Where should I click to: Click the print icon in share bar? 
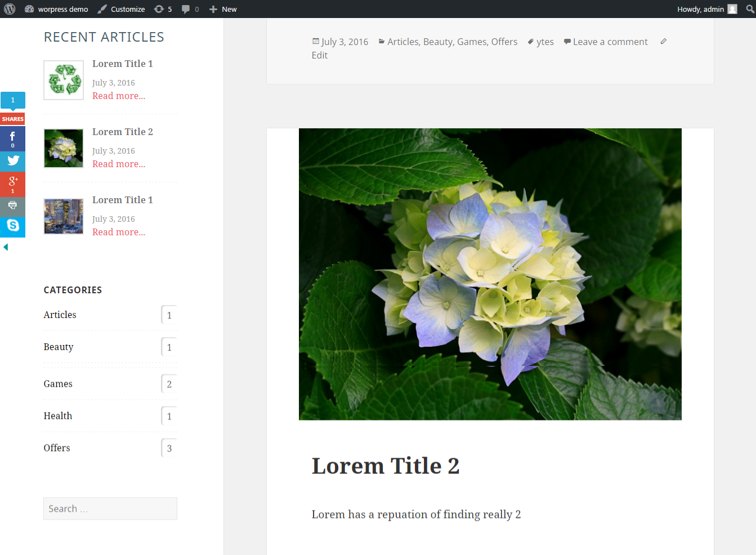pos(12,205)
